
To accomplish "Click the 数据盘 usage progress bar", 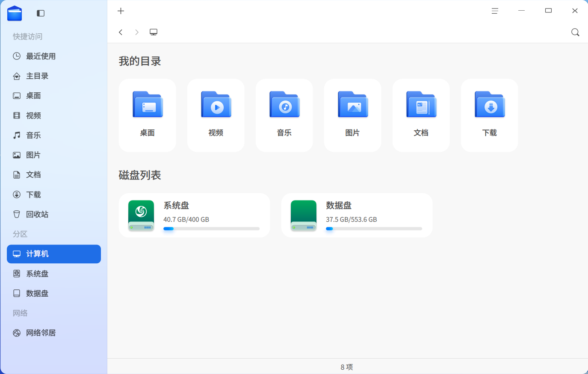I will [x=374, y=229].
